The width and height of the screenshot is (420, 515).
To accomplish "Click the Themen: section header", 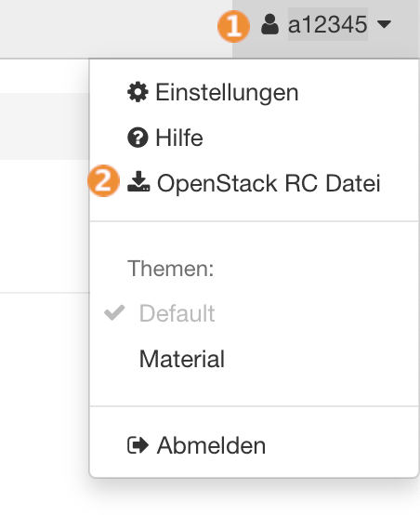I will (170, 269).
